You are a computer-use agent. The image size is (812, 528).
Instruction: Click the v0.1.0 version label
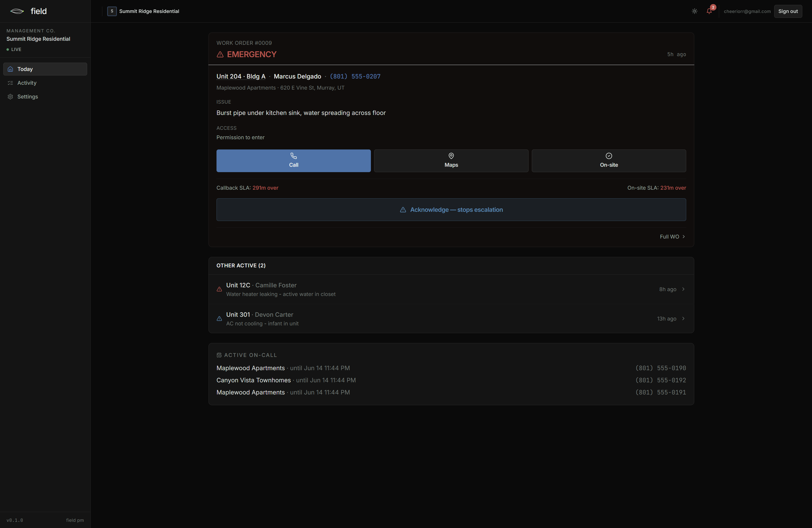[x=15, y=520]
